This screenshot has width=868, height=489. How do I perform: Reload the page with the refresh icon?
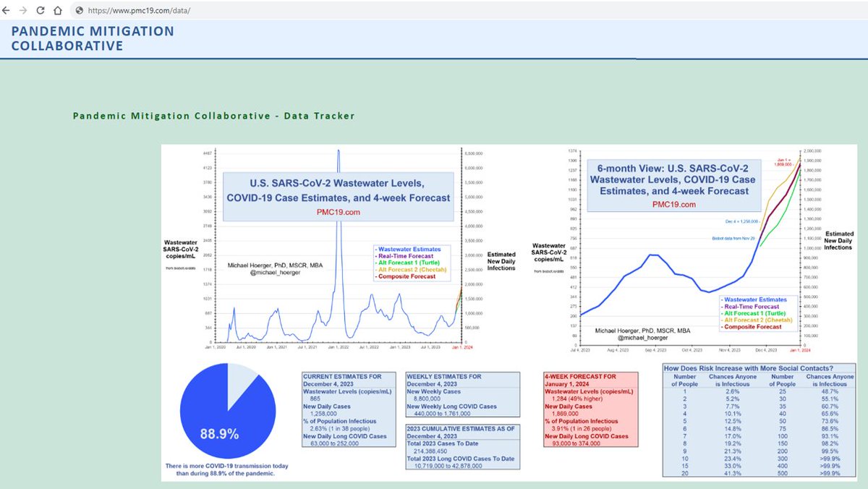point(40,12)
